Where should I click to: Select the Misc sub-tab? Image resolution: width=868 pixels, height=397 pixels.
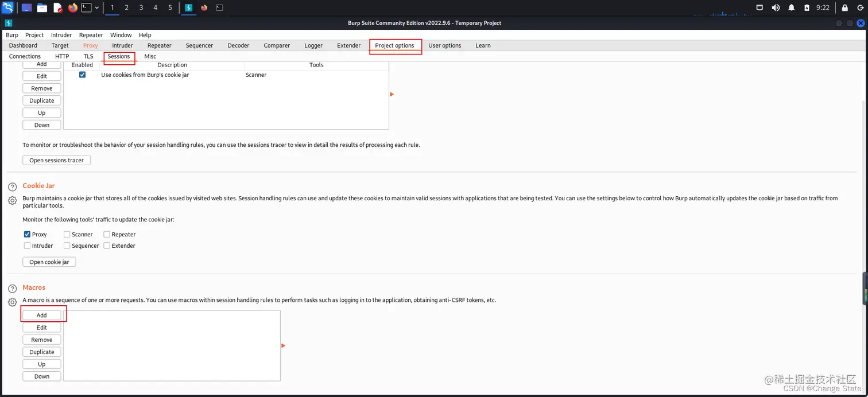point(150,56)
